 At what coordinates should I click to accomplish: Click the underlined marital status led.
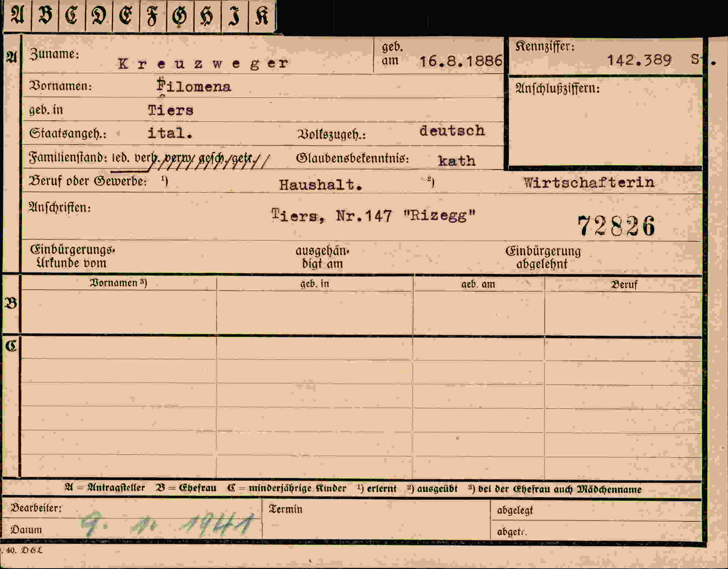tap(121, 158)
